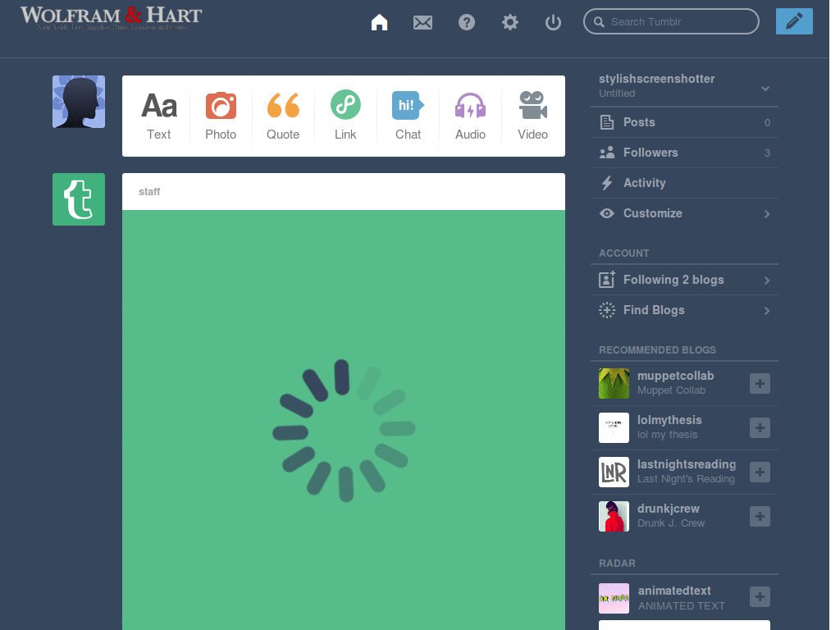Open the Settings gear icon
This screenshot has height=630, width=840.
tap(509, 22)
